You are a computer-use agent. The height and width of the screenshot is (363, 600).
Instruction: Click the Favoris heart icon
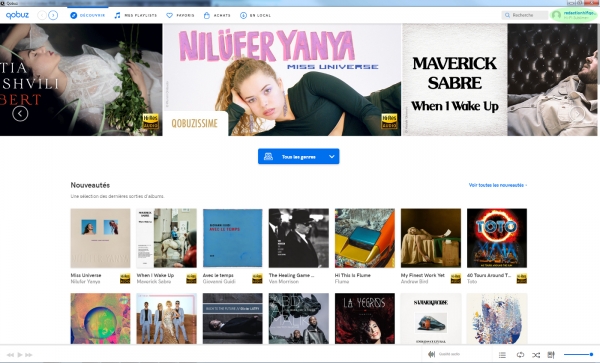170,15
